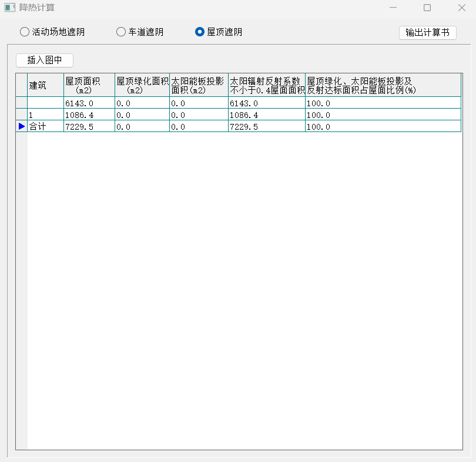This screenshot has width=476, height=462.
Task: Click the 屋顶面积 column header
Action: point(89,85)
